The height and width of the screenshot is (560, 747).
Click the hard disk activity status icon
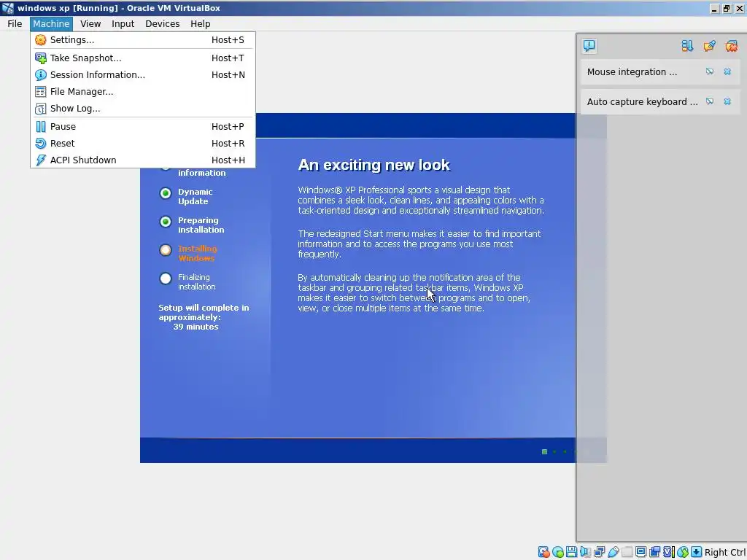point(543,552)
